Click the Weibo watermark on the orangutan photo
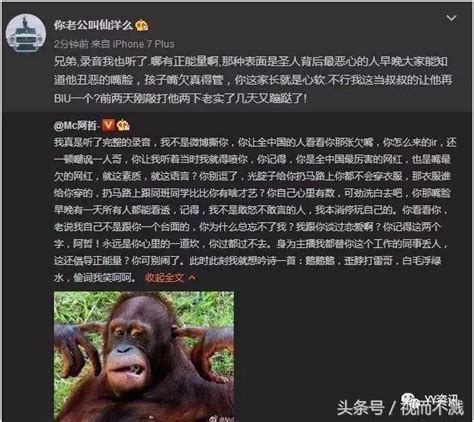The image size is (474, 422). 222,419
